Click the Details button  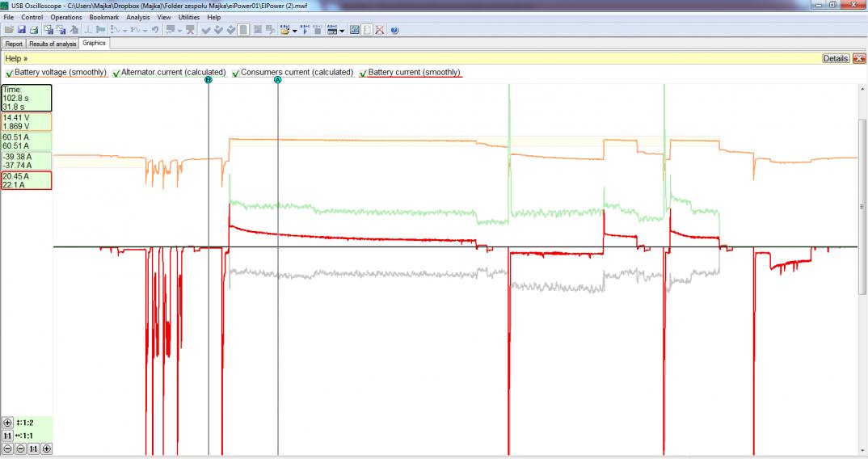pyautogui.click(x=835, y=59)
